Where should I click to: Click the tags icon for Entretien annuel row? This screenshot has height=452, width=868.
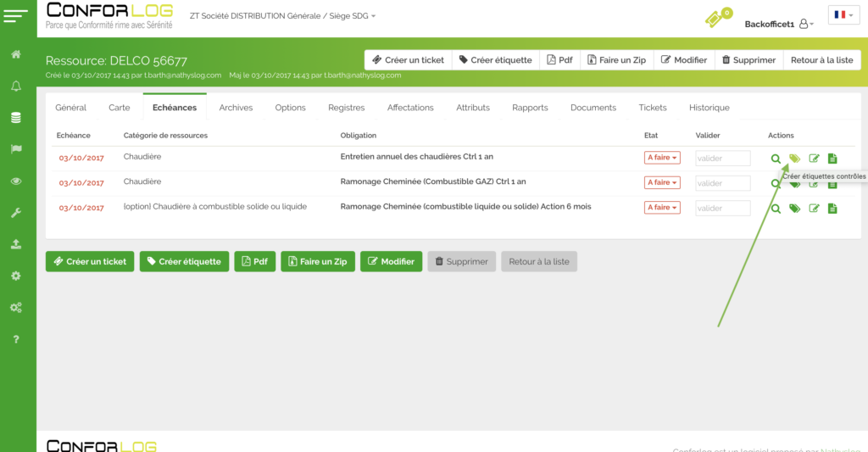794,159
